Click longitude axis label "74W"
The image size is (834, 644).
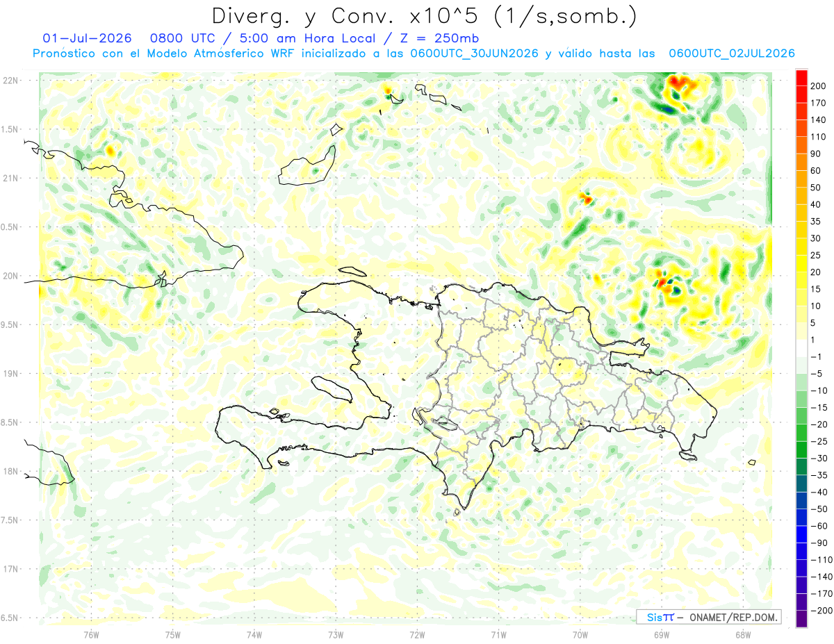point(254,634)
